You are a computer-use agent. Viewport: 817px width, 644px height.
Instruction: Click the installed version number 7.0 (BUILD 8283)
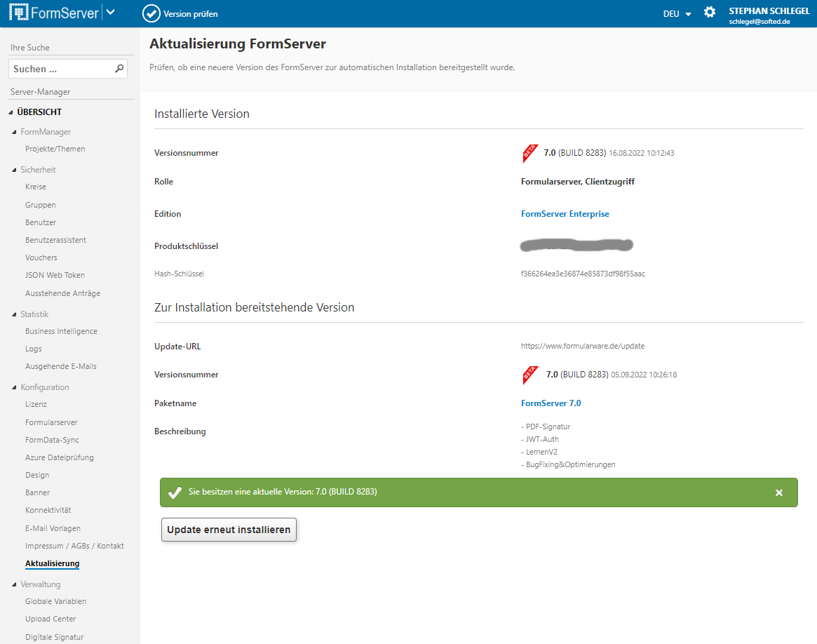point(575,153)
